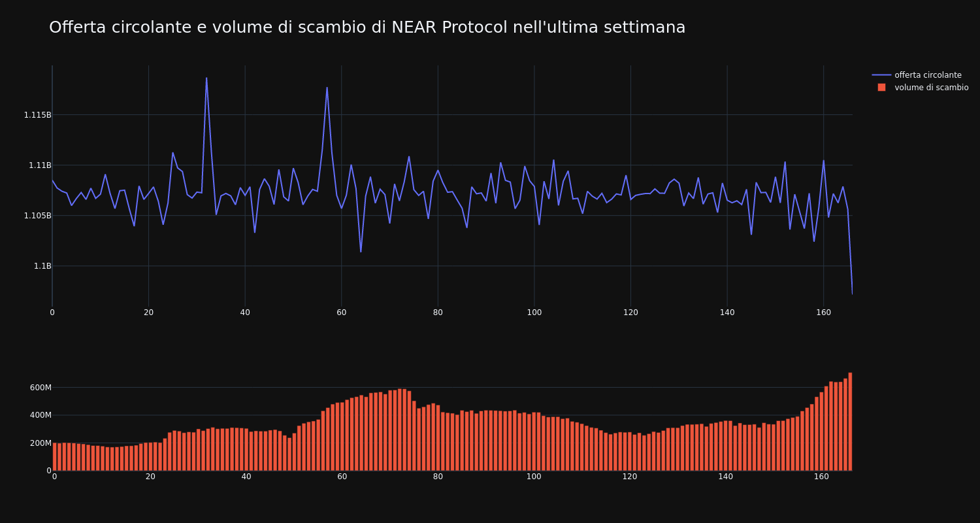Click the blue 'offerta circolante' legend line
This screenshot has width=980, height=523.
click(881, 75)
